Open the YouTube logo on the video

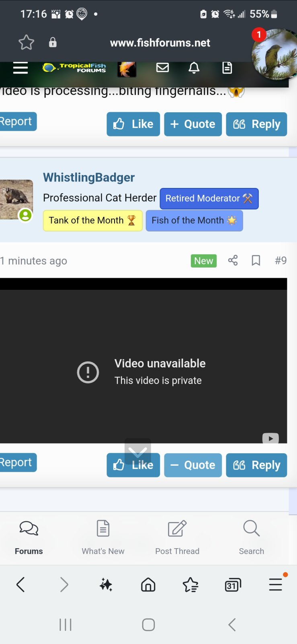point(270,438)
